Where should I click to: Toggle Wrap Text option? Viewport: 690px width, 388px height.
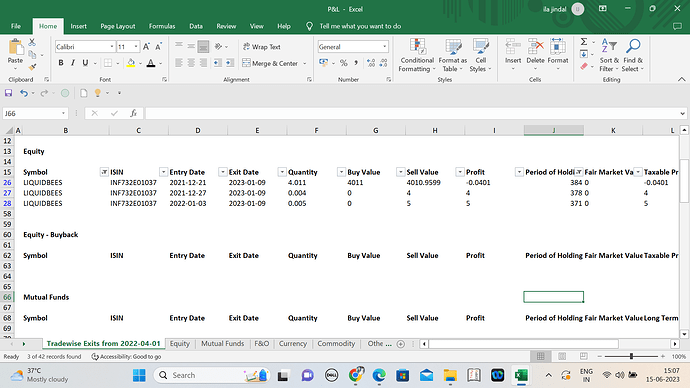point(261,47)
